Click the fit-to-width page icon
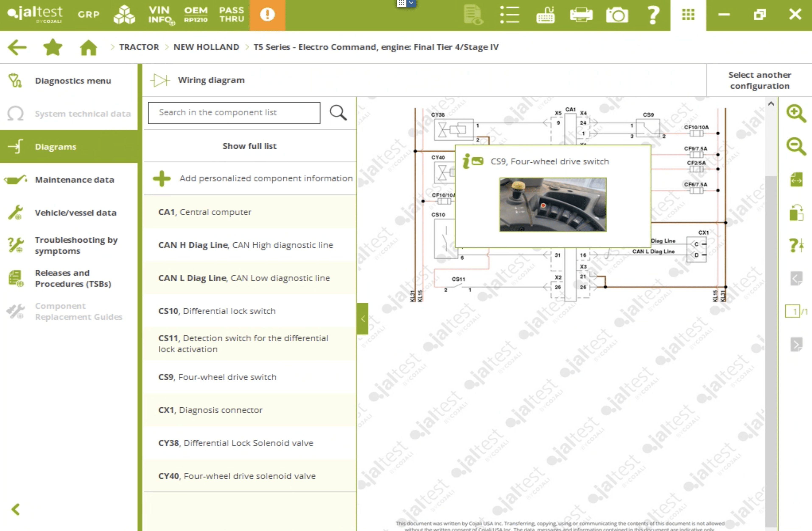 796,179
